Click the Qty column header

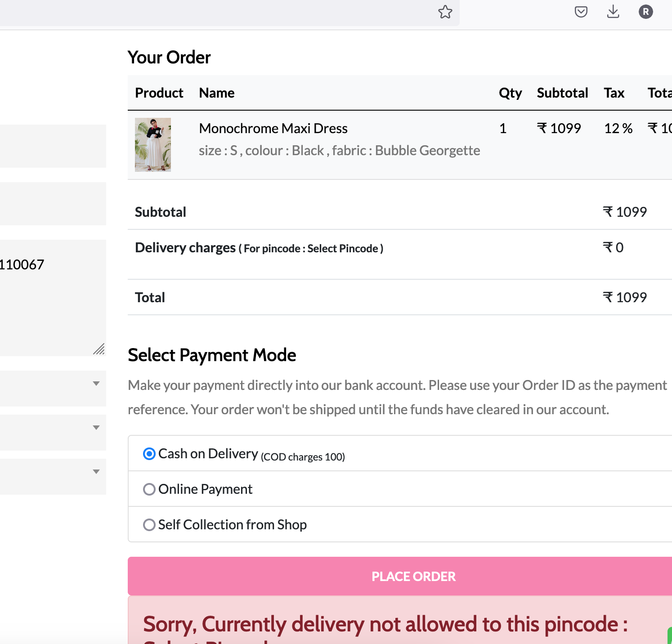pos(510,93)
